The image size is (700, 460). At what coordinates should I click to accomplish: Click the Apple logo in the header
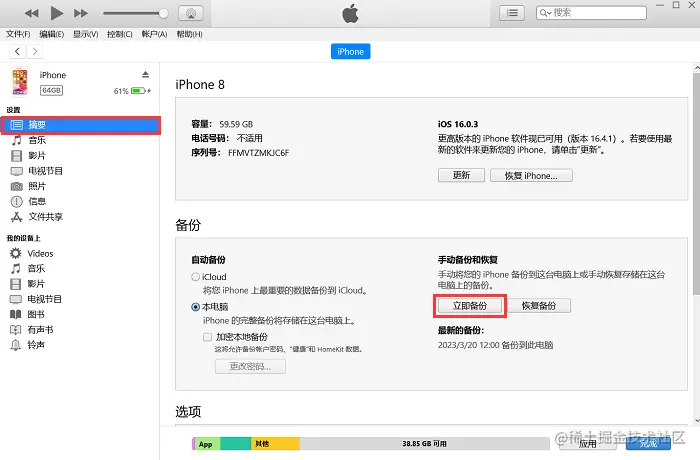pos(350,13)
